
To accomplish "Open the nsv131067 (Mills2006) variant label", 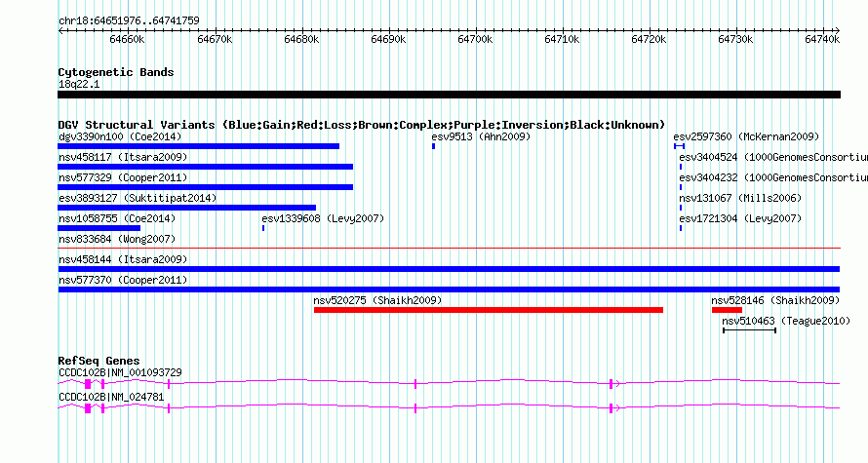I will click(740, 198).
